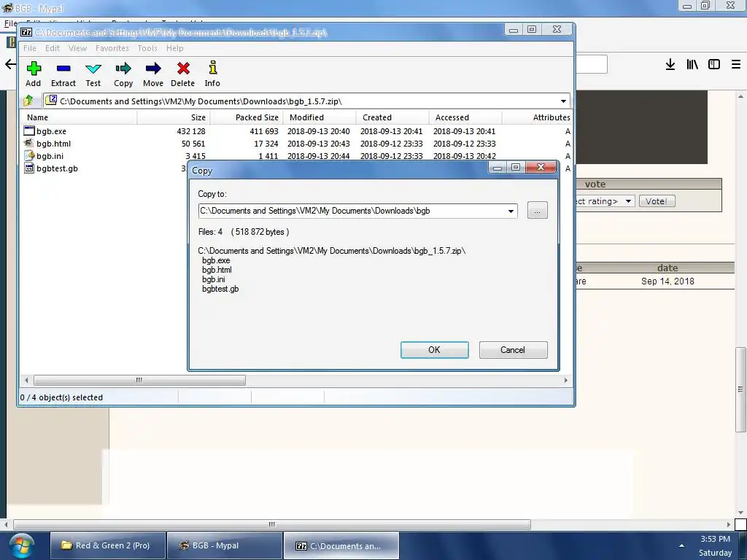Open the 7-Zip Edit menu
The image size is (747, 560).
[x=53, y=48]
